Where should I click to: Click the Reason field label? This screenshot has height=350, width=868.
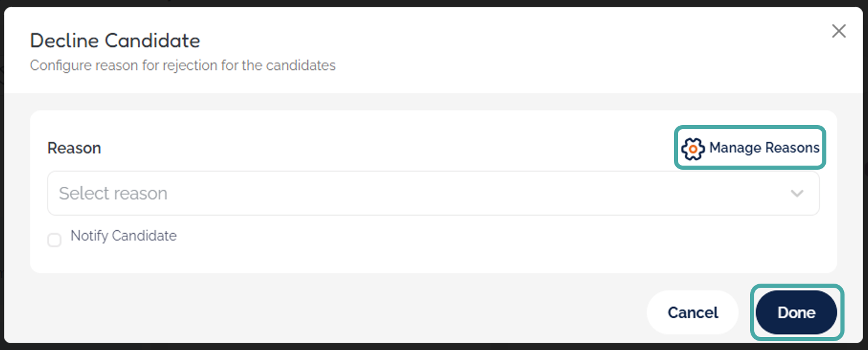[x=74, y=148]
